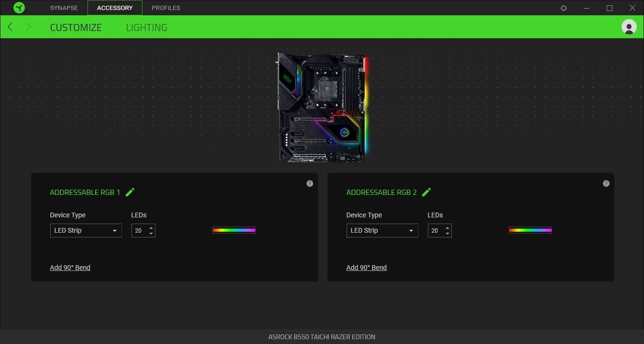Decrease LED count for Addressable RGB 2

click(448, 234)
